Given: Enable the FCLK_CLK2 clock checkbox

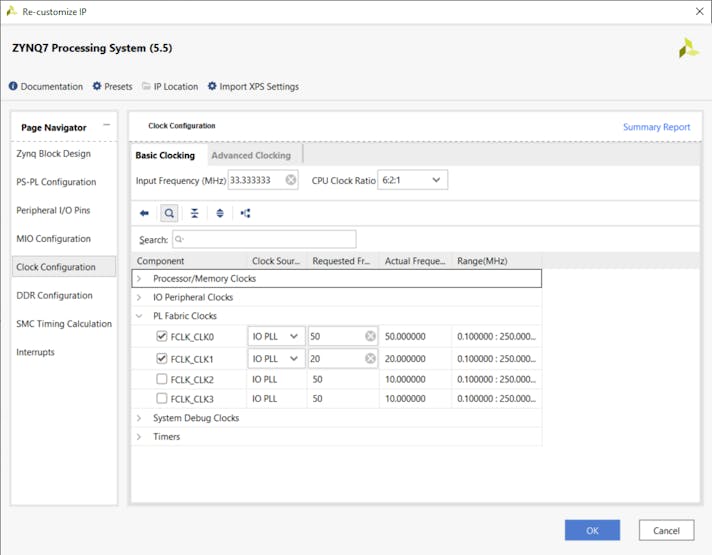Looking at the screenshot, I should 162,379.
